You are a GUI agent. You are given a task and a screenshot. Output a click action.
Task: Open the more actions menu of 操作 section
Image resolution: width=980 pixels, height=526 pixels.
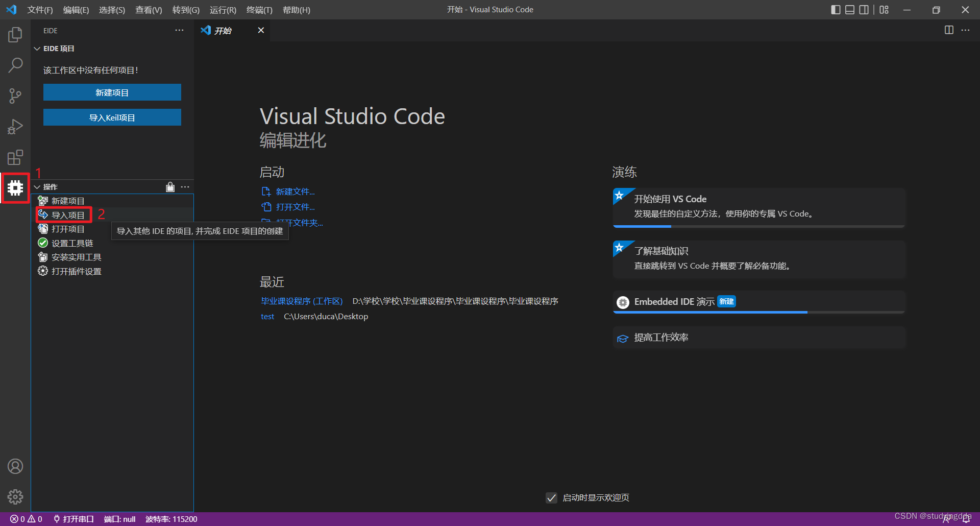(185, 187)
